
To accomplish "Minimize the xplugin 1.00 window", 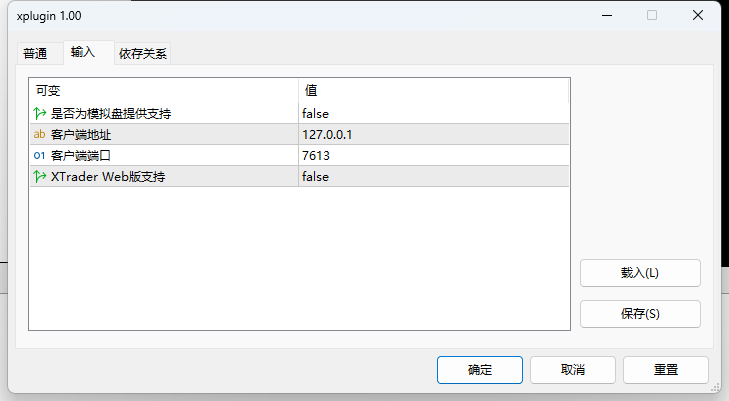I will tap(606, 15).
